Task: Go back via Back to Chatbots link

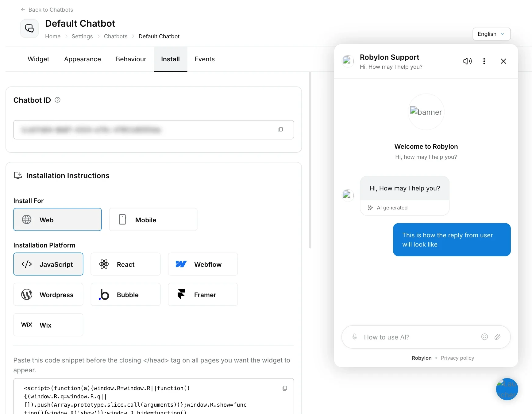Action: click(x=47, y=10)
